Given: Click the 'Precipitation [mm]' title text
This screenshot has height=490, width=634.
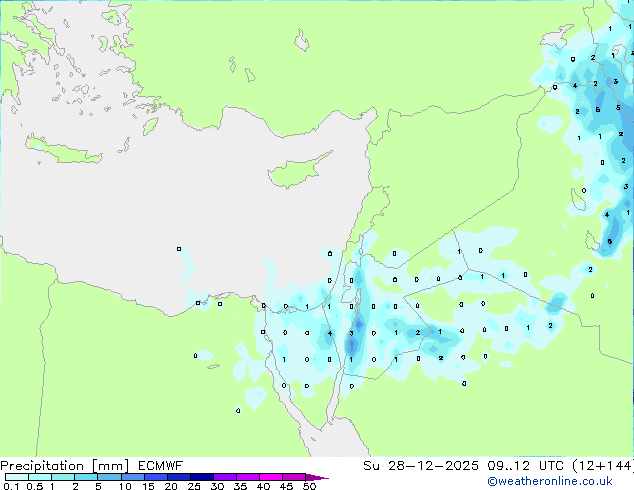Looking at the screenshot, I should pyautogui.click(x=64, y=466).
